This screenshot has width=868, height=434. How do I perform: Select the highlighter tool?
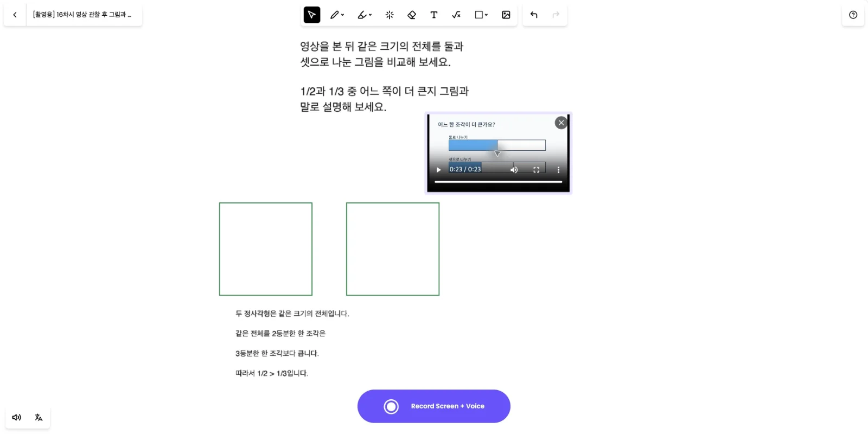point(362,15)
